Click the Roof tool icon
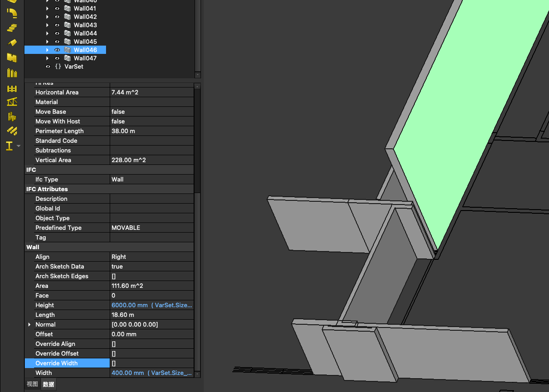Image resolution: width=549 pixels, height=392 pixels. [x=12, y=42]
